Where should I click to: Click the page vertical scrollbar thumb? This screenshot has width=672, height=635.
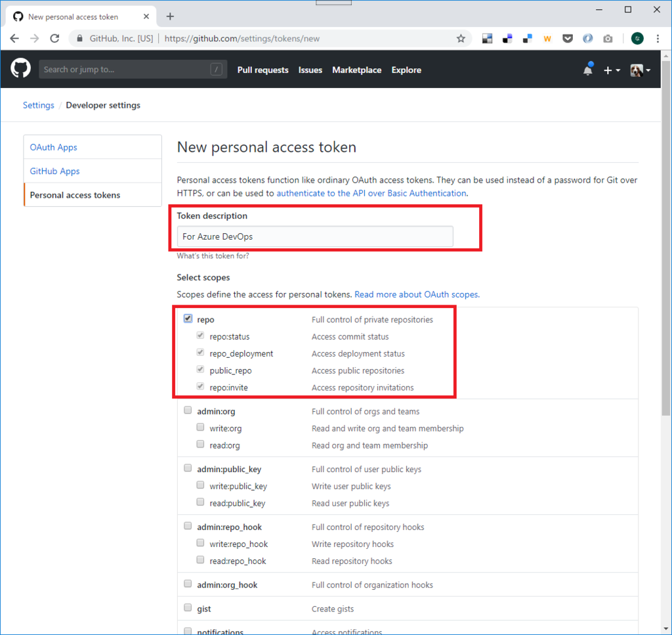[665, 238]
